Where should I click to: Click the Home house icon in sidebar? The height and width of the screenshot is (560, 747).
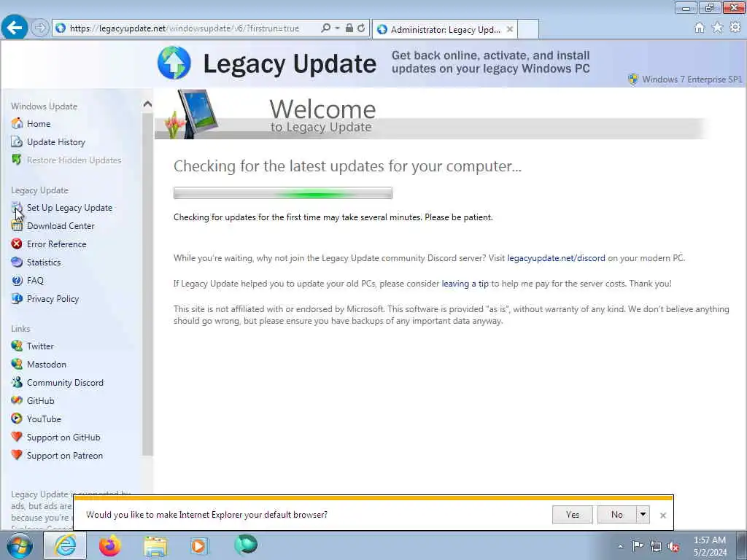click(x=17, y=123)
